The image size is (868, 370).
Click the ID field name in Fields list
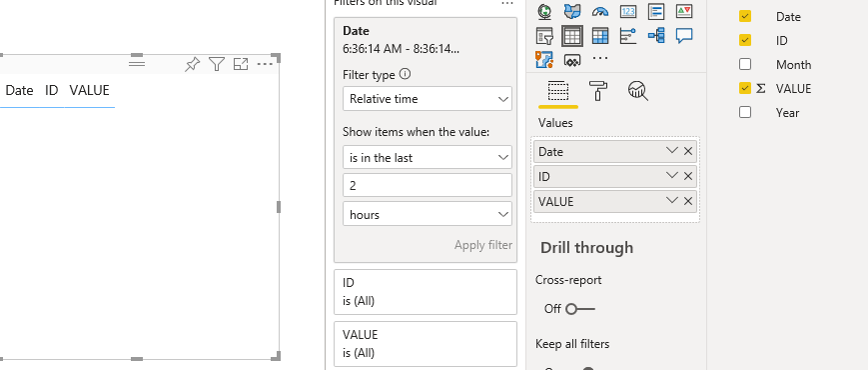(x=782, y=41)
